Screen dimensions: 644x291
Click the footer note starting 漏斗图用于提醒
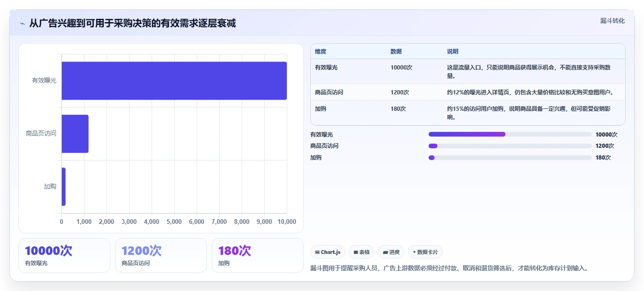click(x=449, y=268)
